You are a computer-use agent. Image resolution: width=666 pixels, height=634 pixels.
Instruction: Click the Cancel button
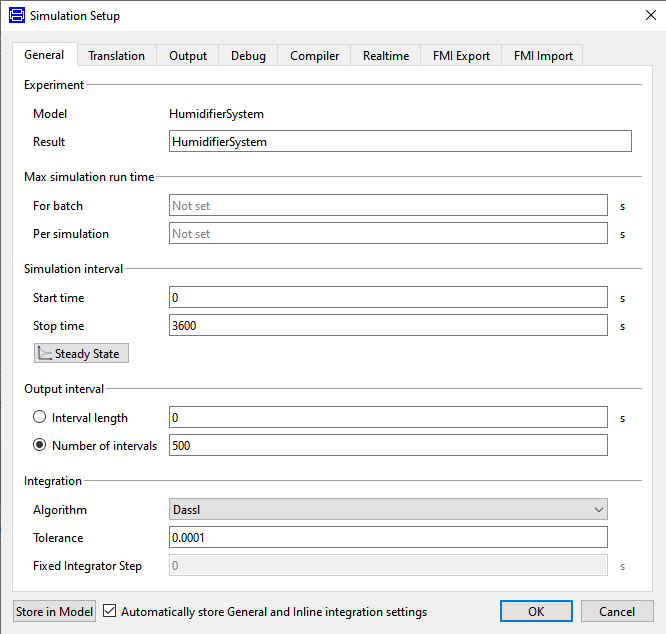617,612
